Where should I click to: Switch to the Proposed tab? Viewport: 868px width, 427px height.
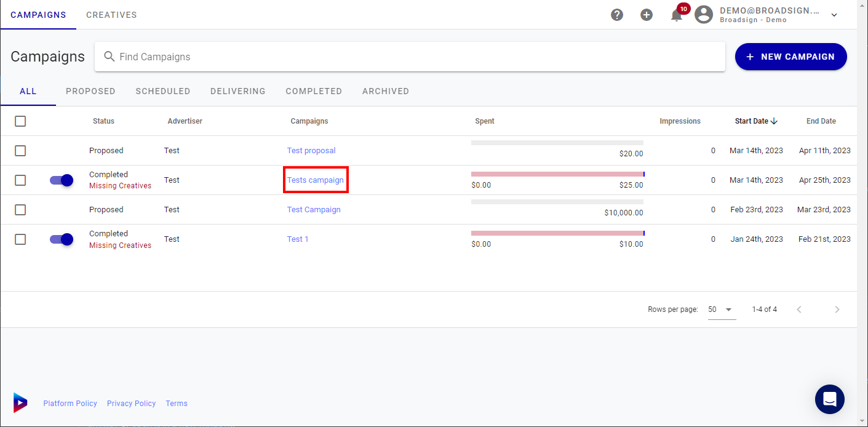click(90, 91)
